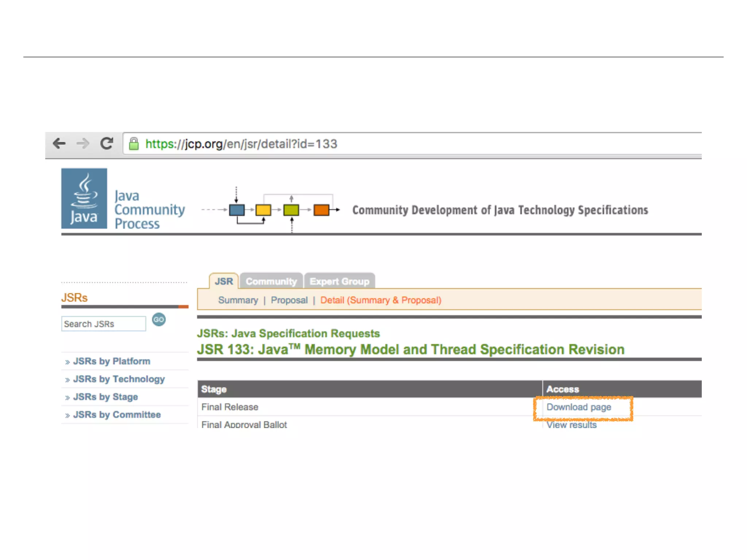Viewport: 747px width, 560px height.
Task: Open JSRs by Committee section
Action: point(117,415)
